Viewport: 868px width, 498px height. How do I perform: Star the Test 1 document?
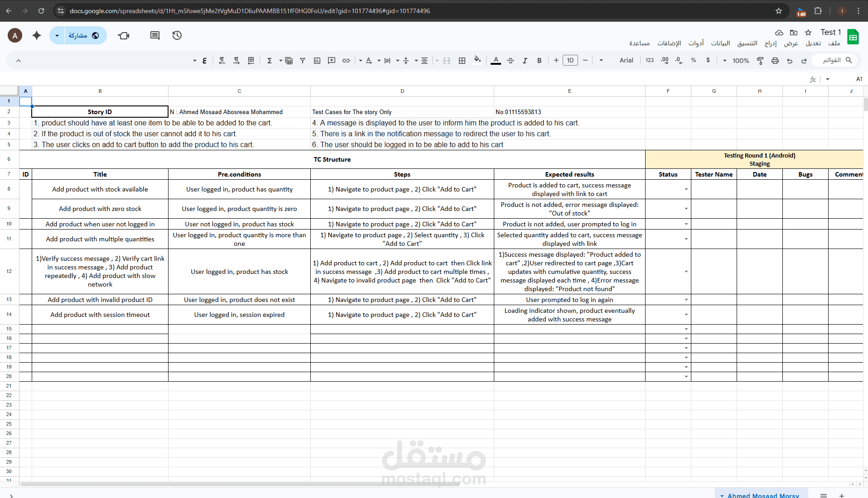pyautogui.click(x=808, y=33)
